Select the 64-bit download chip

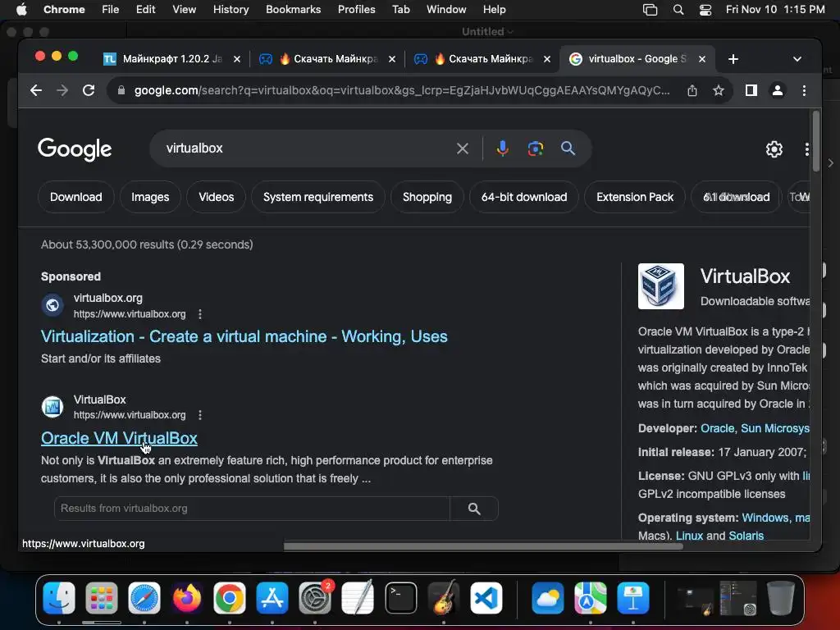click(524, 197)
